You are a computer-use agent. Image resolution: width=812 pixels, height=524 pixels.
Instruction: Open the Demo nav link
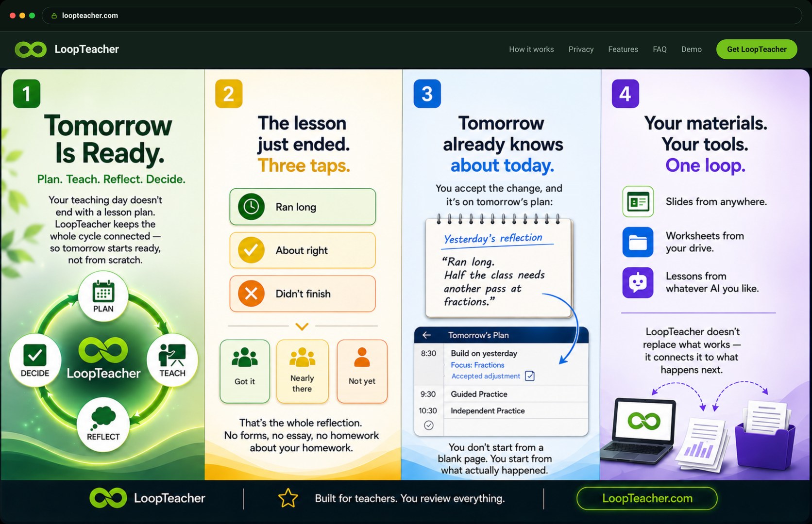click(x=691, y=49)
